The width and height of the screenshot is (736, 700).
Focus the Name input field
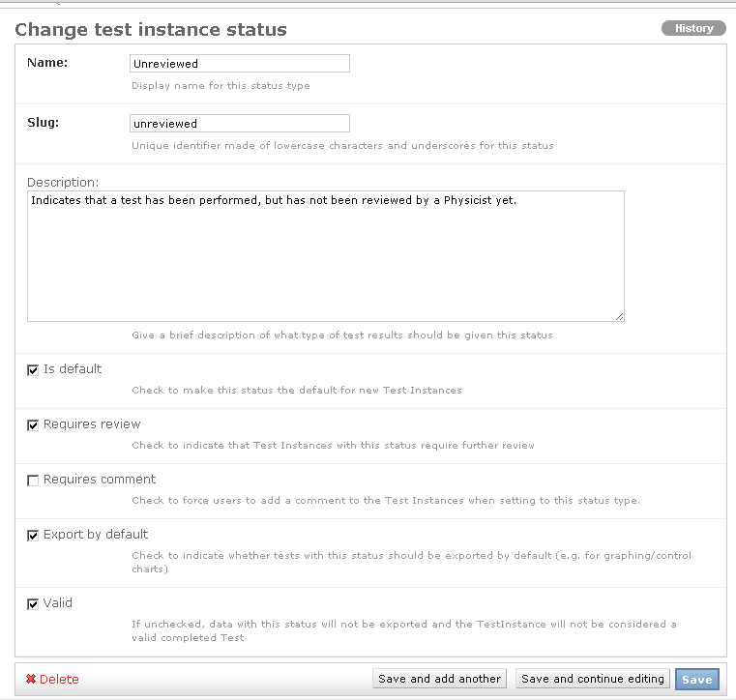[x=240, y=64]
